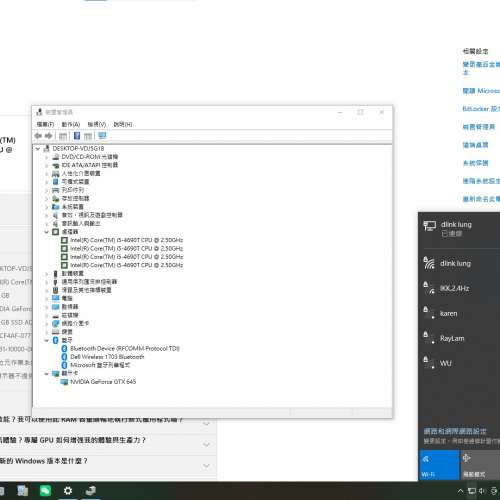The width and height of the screenshot is (500, 500).
Task: Toggle the airplane mode quick action tile
Action: (x=480, y=465)
